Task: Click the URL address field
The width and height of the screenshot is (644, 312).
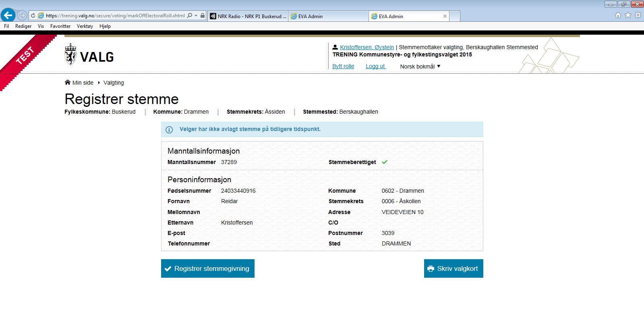Action: pyautogui.click(x=115, y=16)
